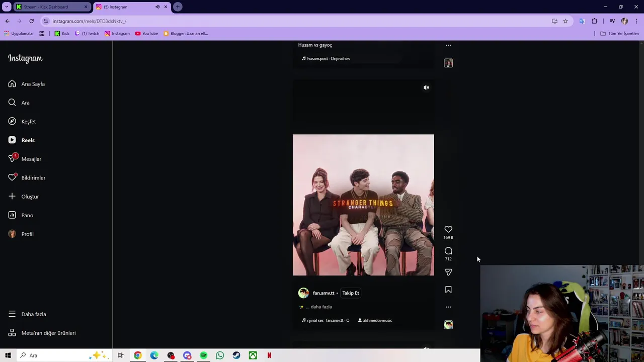Open Steam from the taskbar
Viewport: 644px width, 362px height.
pos(236,355)
